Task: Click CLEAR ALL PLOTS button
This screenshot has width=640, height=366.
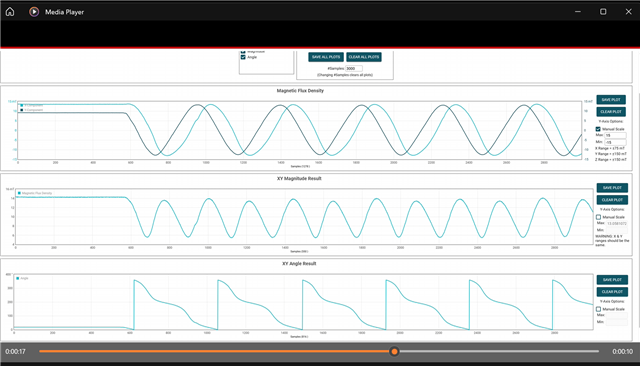Action: tap(364, 57)
